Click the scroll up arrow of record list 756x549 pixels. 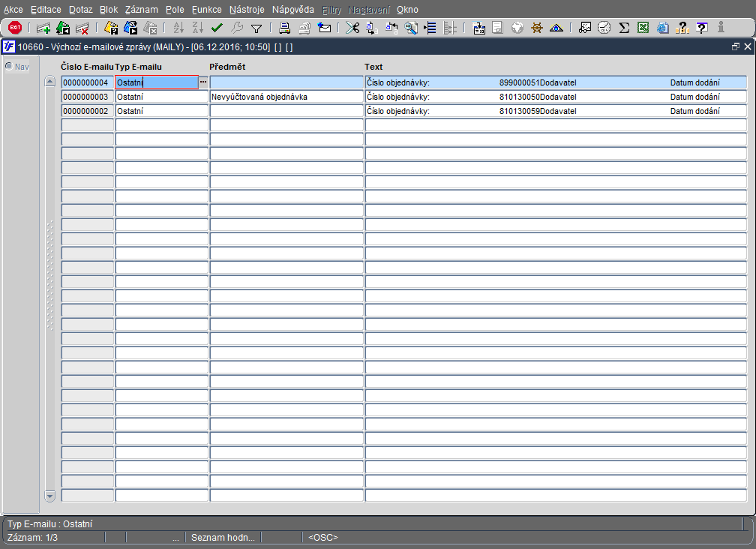(x=49, y=81)
